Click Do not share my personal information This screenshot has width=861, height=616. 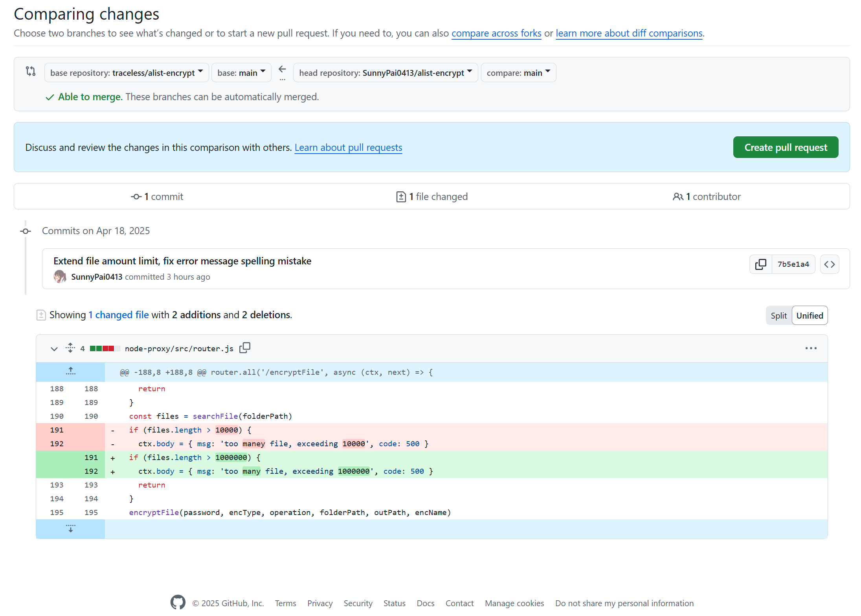pyautogui.click(x=624, y=603)
